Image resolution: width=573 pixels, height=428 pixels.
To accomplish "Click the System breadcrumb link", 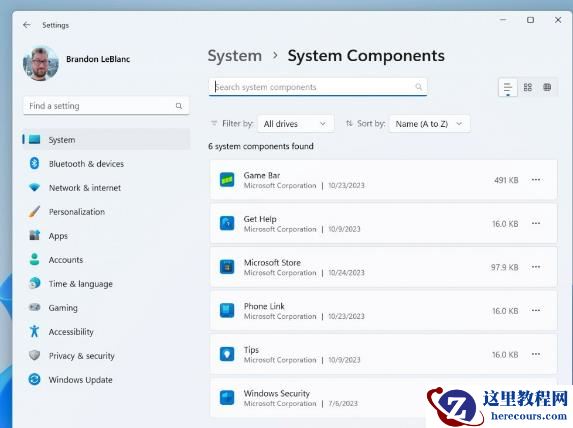I will click(235, 56).
